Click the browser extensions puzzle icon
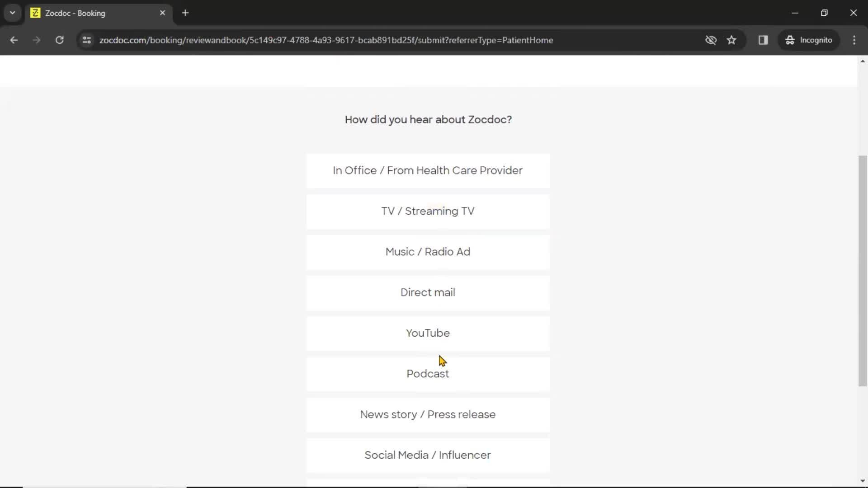 pyautogui.click(x=763, y=40)
